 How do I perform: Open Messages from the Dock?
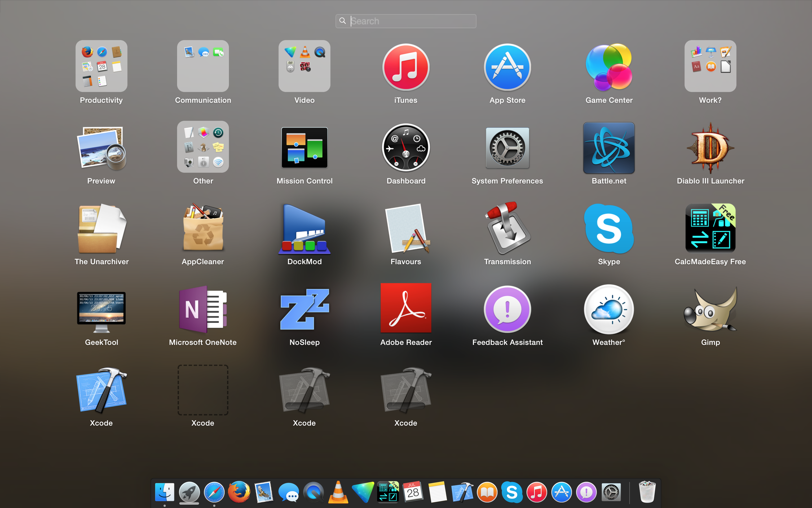click(288, 492)
